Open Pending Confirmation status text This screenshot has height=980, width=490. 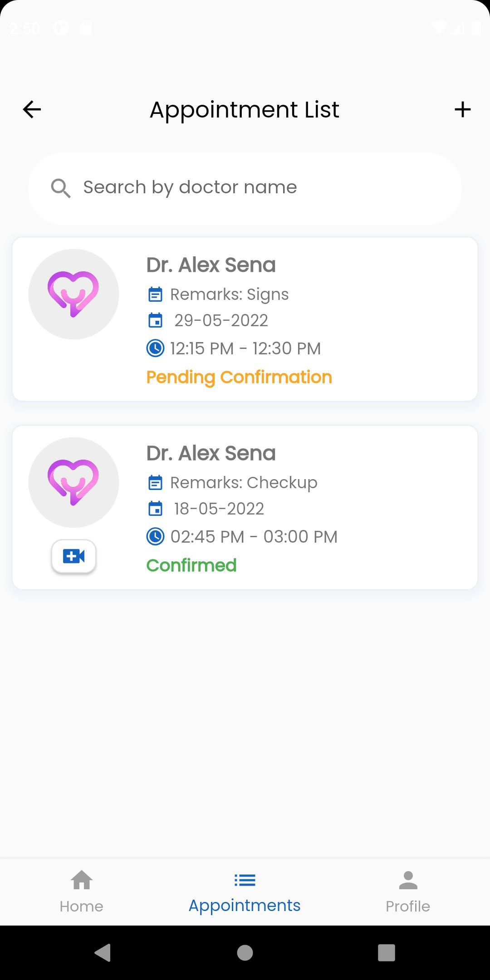(x=239, y=377)
